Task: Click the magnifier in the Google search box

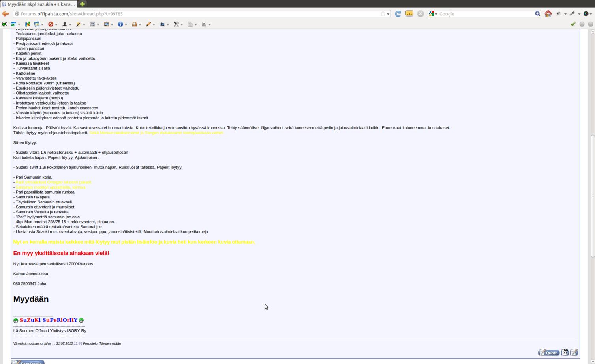Action: (x=537, y=14)
